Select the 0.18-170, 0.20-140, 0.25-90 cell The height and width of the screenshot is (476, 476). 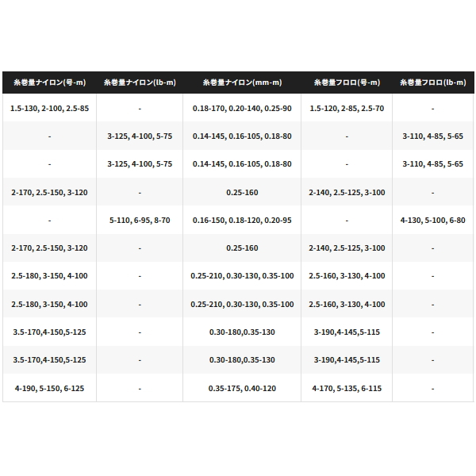(x=242, y=108)
